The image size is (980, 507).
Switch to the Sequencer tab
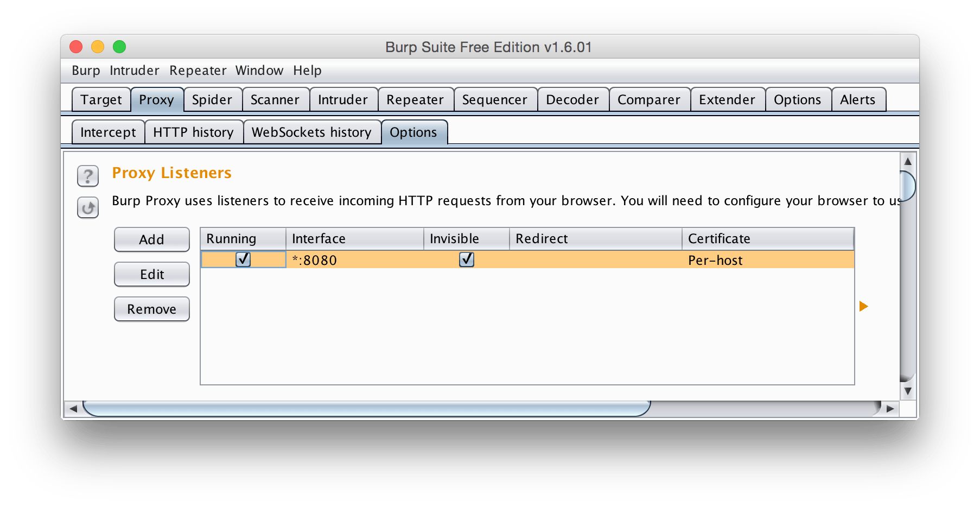click(495, 100)
